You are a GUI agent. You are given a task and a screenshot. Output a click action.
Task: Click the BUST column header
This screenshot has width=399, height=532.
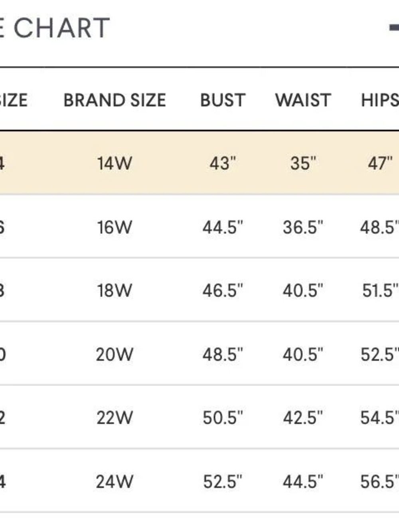pos(223,100)
